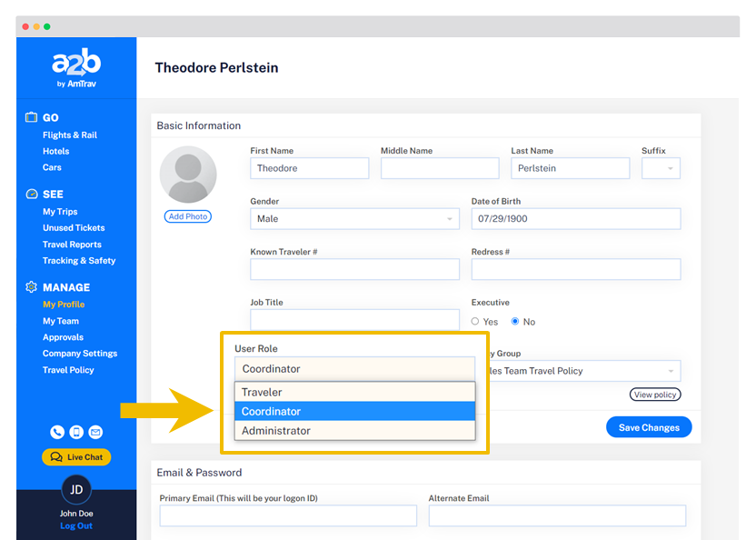Select Yes for Executive

(x=475, y=322)
